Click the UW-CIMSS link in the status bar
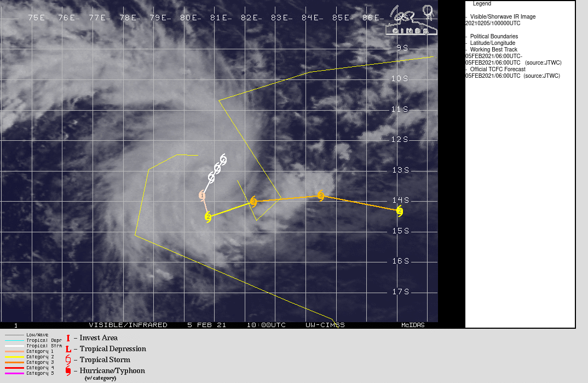The height and width of the screenshot is (383, 588). point(325,324)
